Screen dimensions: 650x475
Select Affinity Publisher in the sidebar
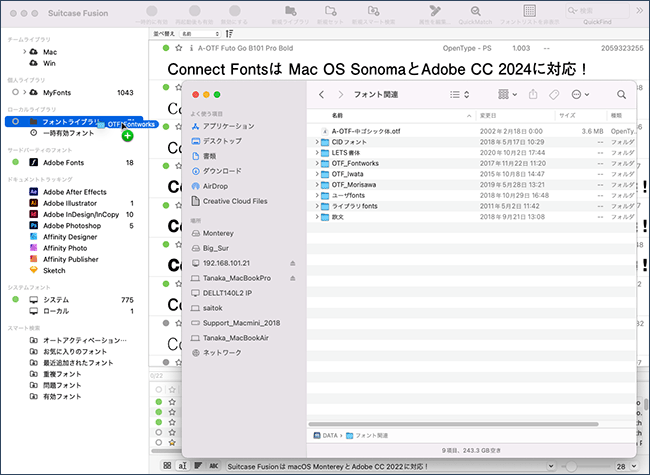pyautogui.click(x=70, y=259)
